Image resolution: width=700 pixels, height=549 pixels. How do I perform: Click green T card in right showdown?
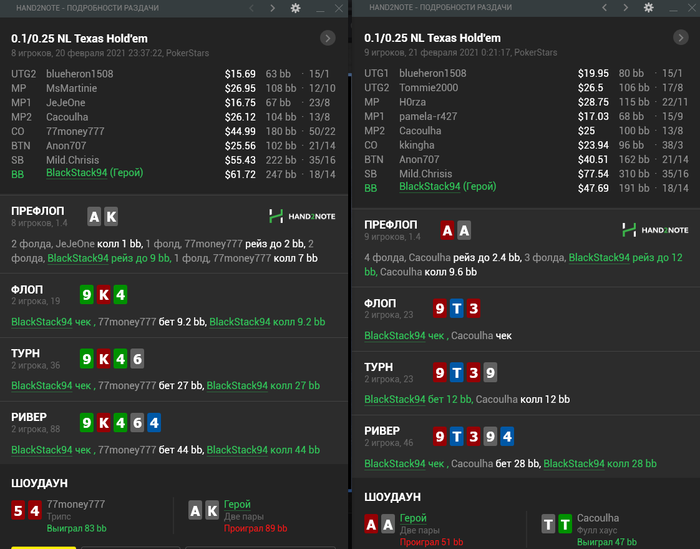[565, 524]
